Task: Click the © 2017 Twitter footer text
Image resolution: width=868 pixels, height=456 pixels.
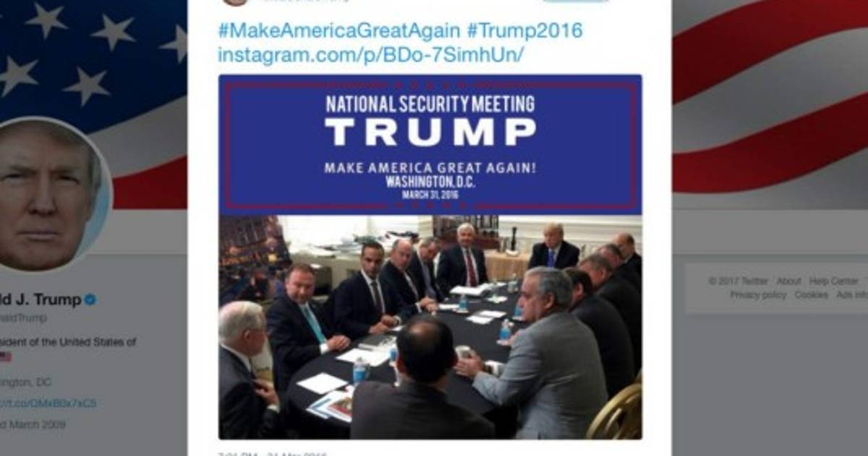Action: tap(738, 281)
